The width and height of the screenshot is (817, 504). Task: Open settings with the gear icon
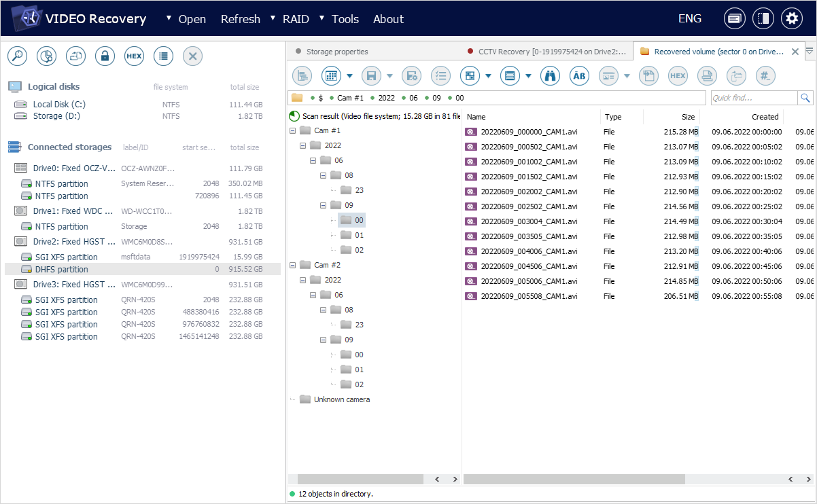pos(791,18)
